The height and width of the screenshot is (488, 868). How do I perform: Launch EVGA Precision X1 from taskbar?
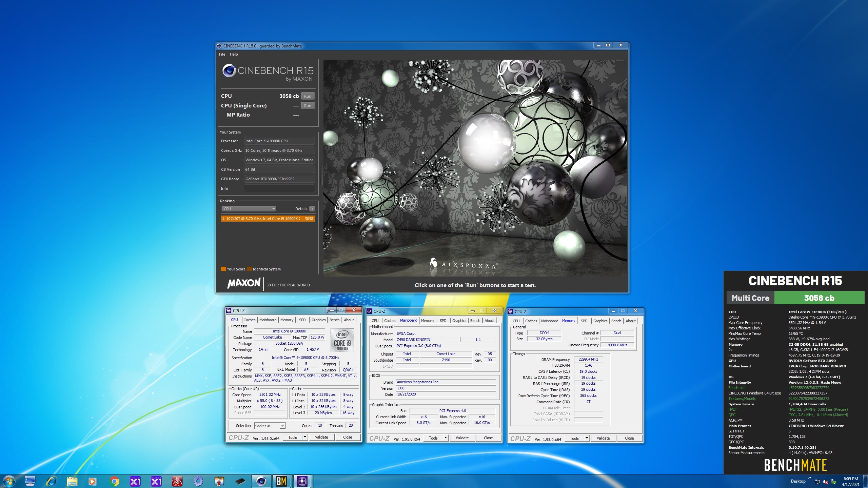click(x=135, y=481)
